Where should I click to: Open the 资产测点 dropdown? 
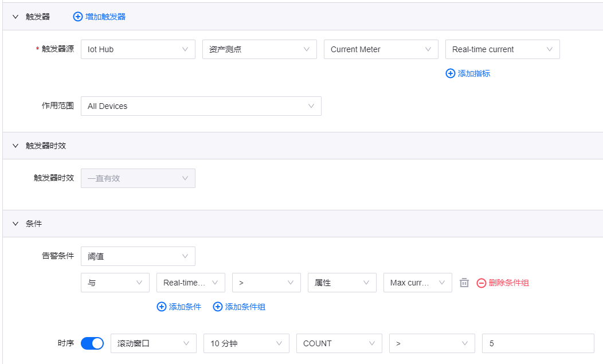point(259,49)
